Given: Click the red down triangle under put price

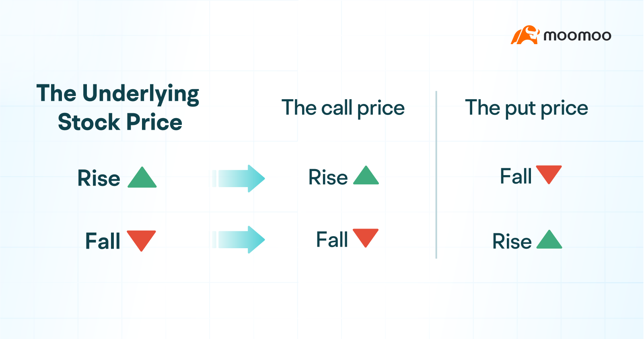Looking at the screenshot, I should tap(549, 173).
